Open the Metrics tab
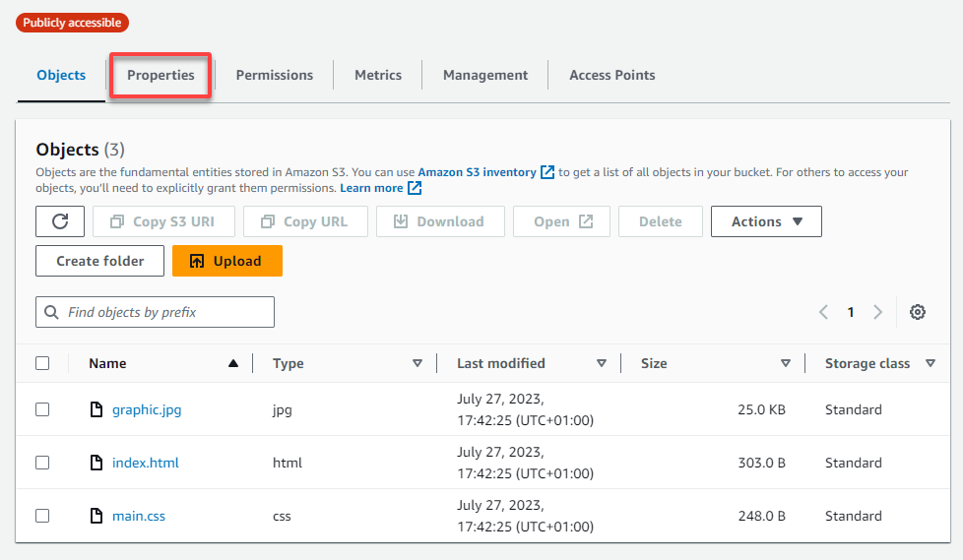This screenshot has height=560, width=963. [x=378, y=75]
